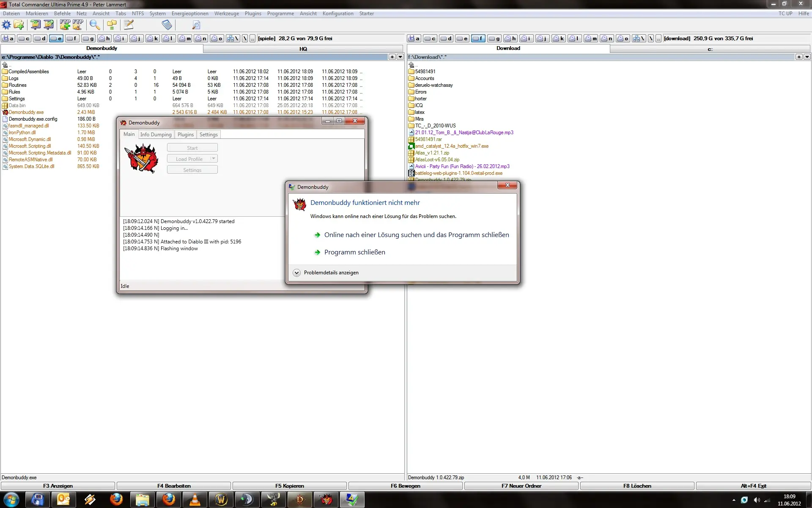Screen dimensions: 812x508
Task: Click F7 Neuer Ordner button
Action: (521, 486)
